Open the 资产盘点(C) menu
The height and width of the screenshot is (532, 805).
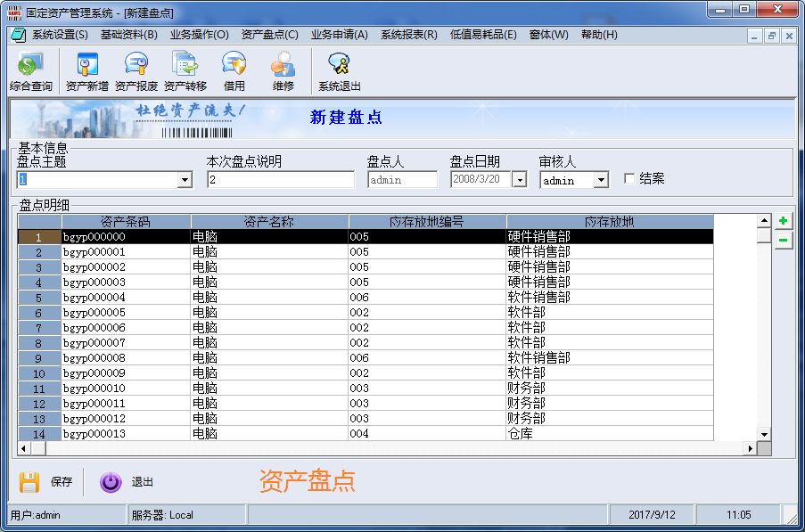(269, 35)
